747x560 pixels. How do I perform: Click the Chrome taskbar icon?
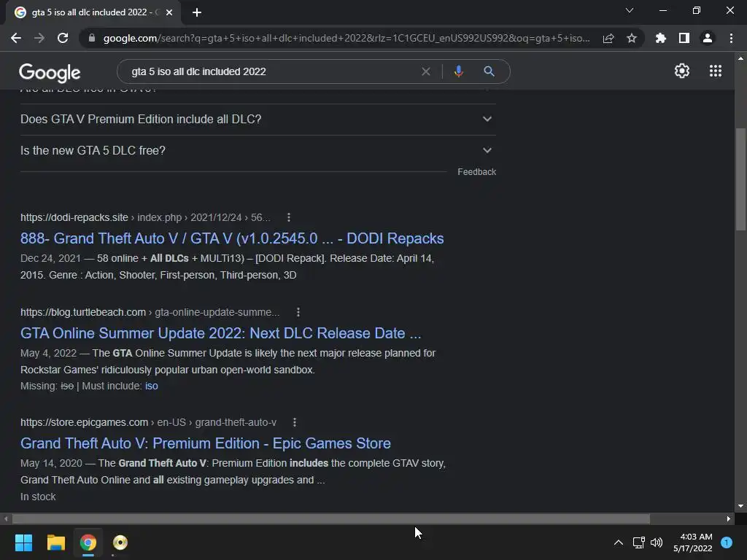[88, 542]
